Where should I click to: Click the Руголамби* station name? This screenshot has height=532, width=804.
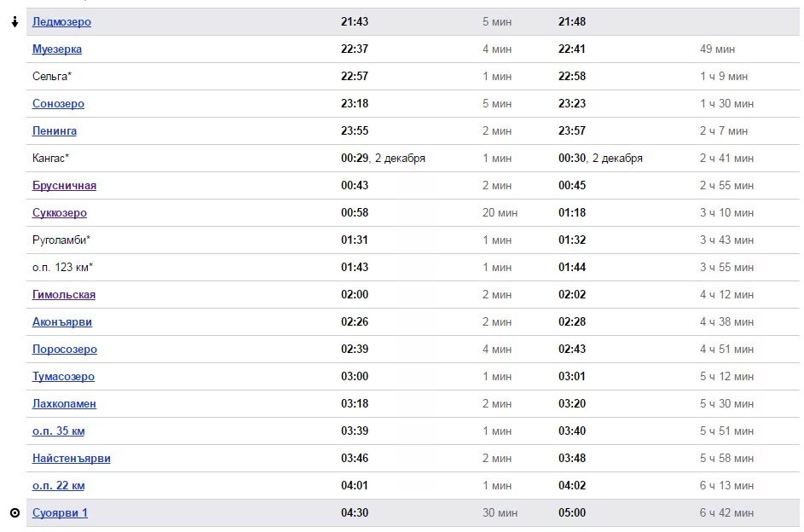(61, 240)
